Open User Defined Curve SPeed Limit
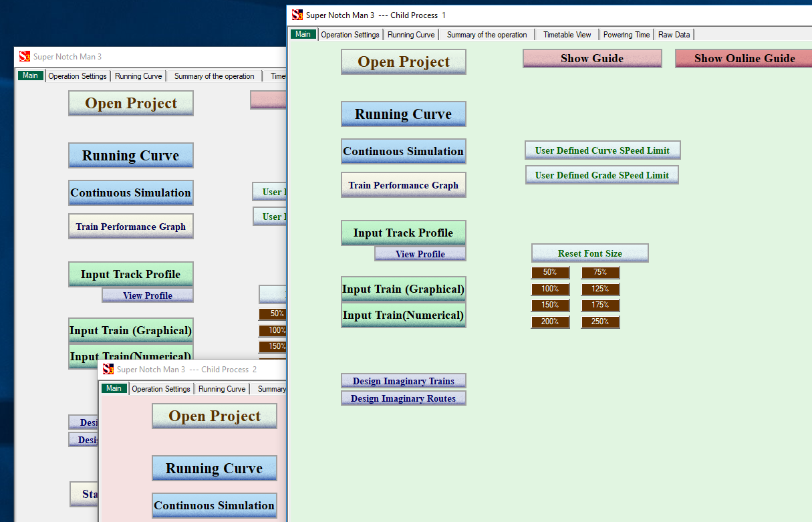Viewport: 812px width, 522px height. point(602,150)
